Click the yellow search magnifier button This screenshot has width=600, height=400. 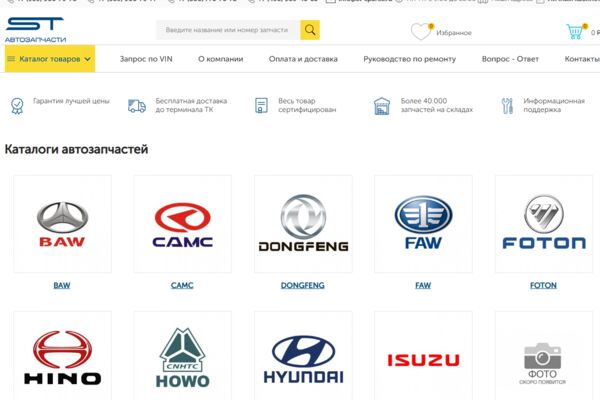[310, 30]
